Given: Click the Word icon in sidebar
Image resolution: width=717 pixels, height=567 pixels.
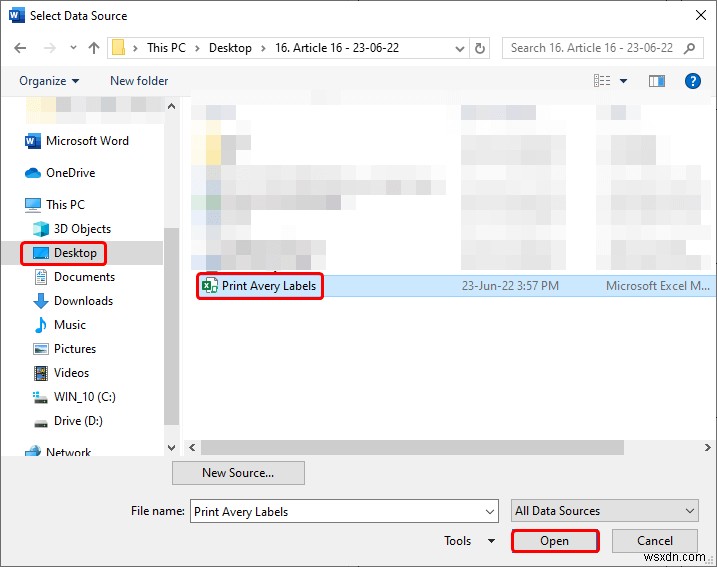Looking at the screenshot, I should 32,141.
